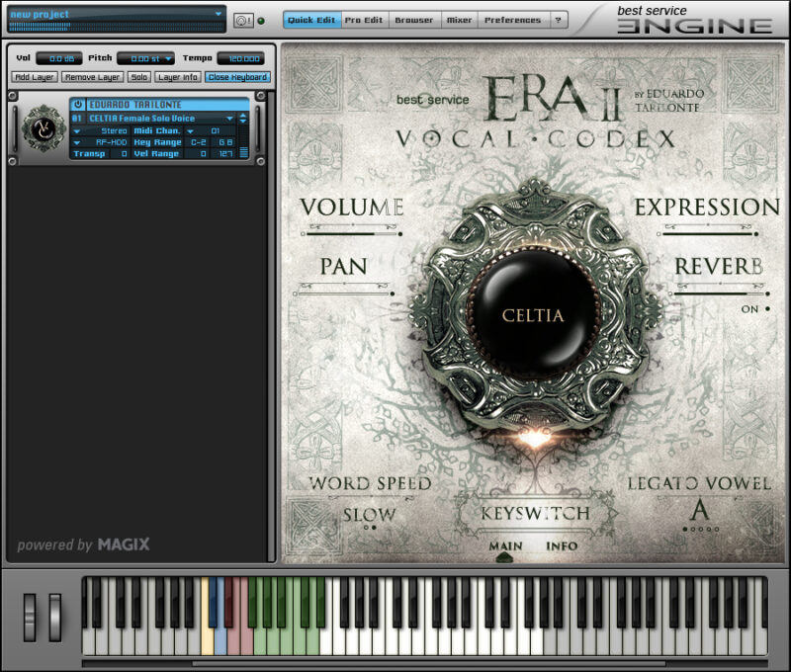This screenshot has height=672, width=791.
Task: Click the CELTIA black orb in center
Action: coord(533,315)
